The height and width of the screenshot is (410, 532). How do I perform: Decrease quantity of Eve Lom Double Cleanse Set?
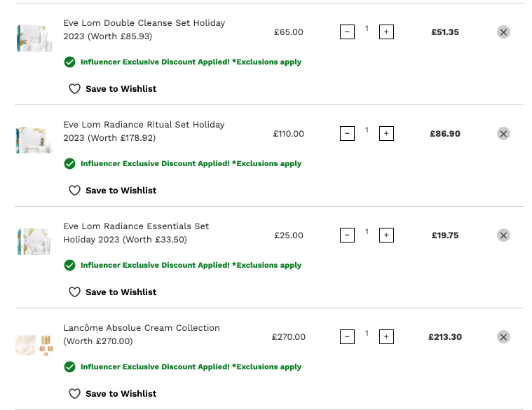pos(347,32)
